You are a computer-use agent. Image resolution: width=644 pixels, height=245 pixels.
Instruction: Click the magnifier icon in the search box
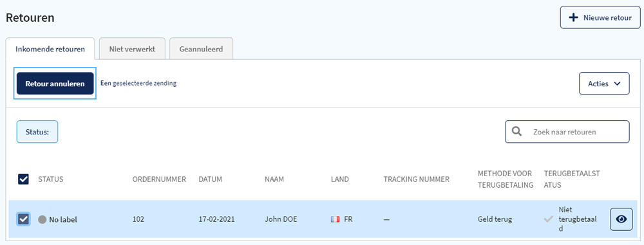coord(517,132)
